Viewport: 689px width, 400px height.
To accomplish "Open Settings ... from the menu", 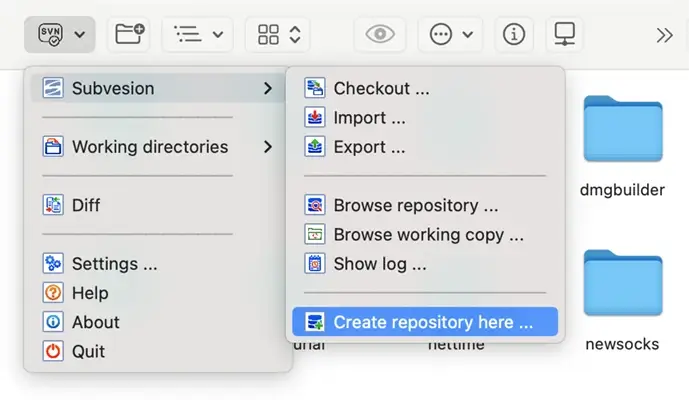I will click(x=158, y=264).
